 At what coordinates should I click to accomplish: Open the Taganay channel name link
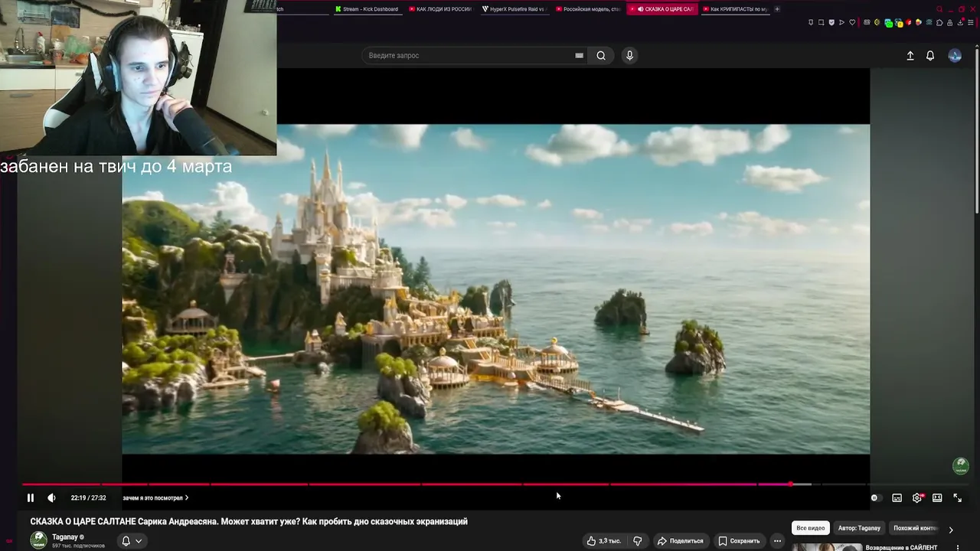(65, 537)
